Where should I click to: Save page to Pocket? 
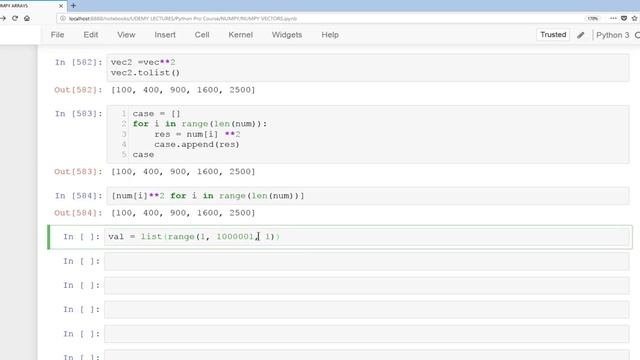click(x=624, y=18)
